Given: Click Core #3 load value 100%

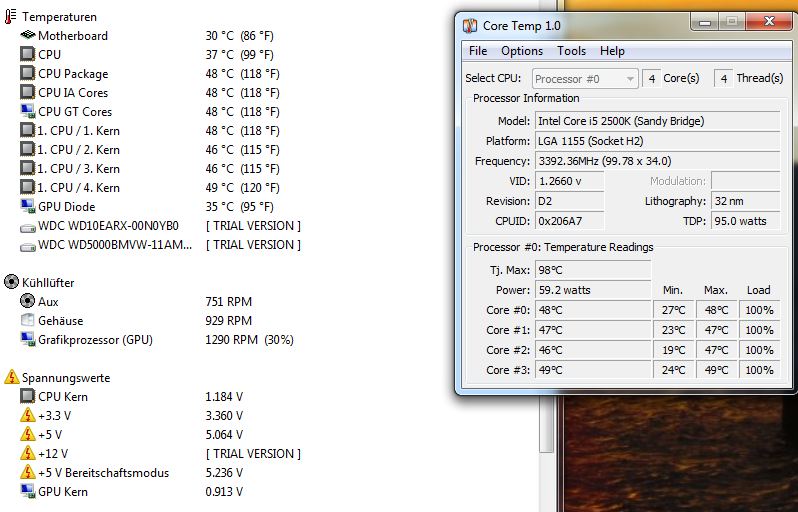Looking at the screenshot, I should pos(759,370).
